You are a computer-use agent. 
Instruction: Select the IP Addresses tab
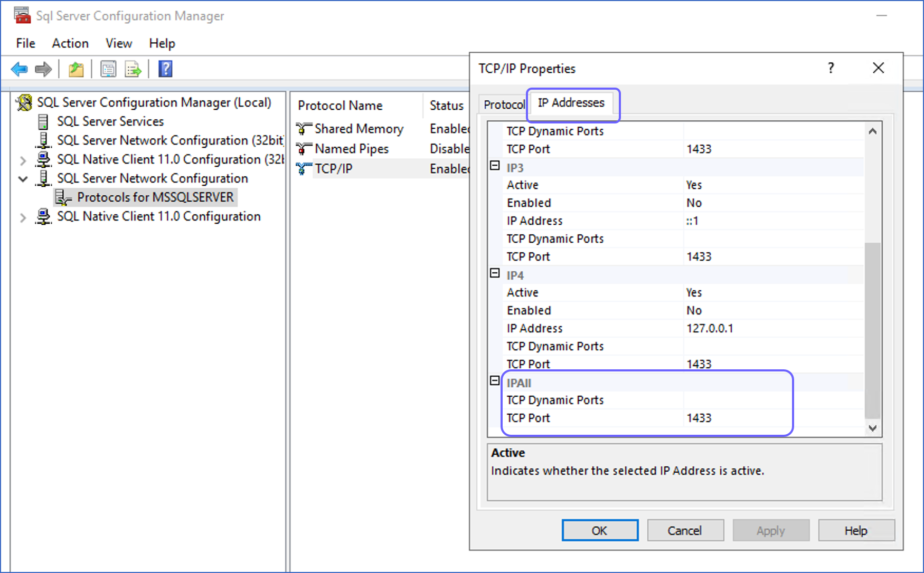571,103
